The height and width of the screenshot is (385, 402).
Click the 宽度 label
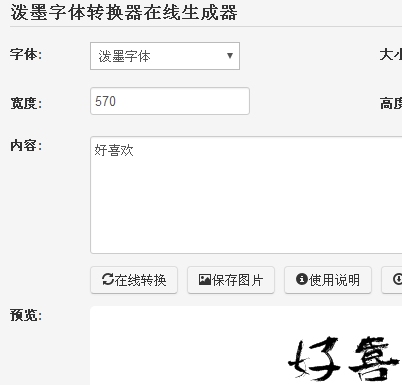coord(26,103)
